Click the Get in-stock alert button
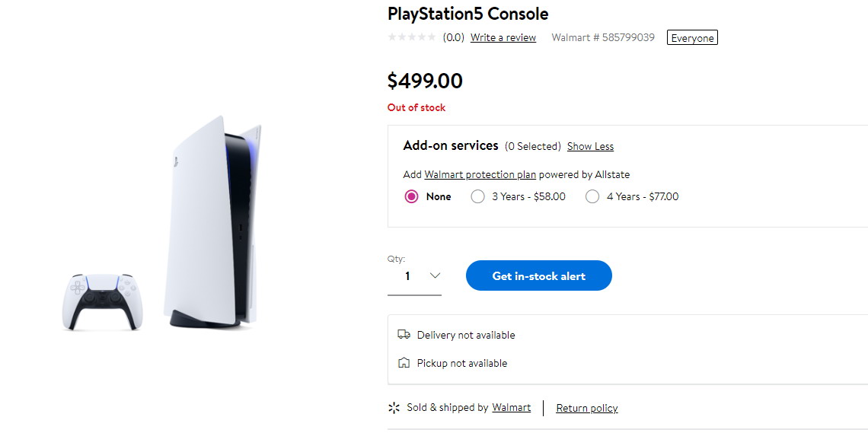The image size is (868, 433). click(x=538, y=275)
